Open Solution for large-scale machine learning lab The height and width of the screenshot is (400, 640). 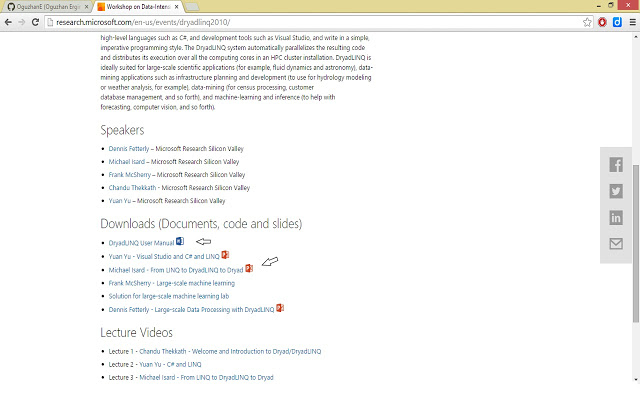169,296
